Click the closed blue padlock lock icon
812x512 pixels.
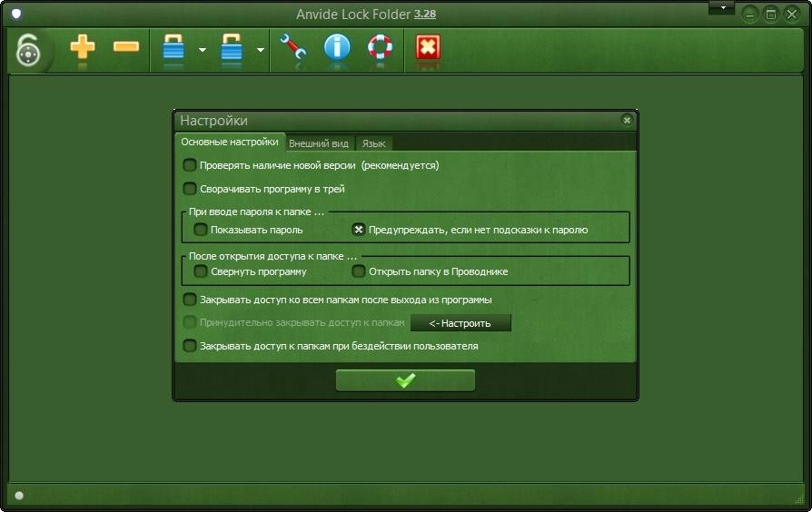(173, 47)
